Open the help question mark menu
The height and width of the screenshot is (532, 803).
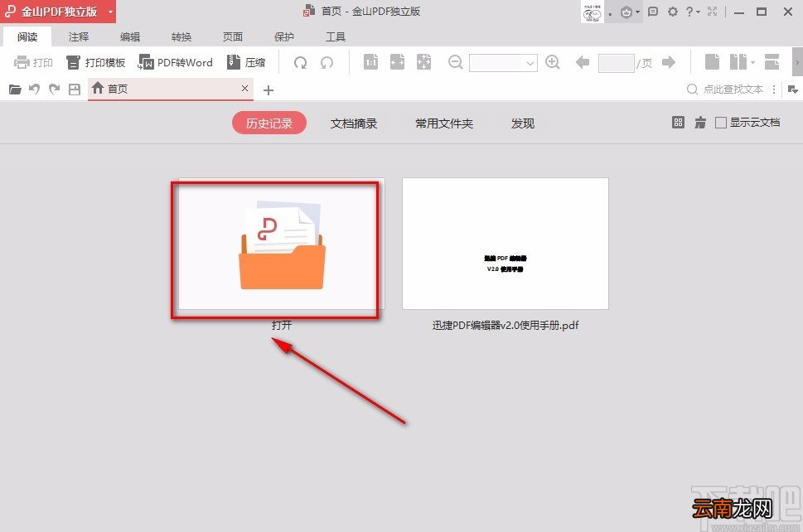[693, 12]
